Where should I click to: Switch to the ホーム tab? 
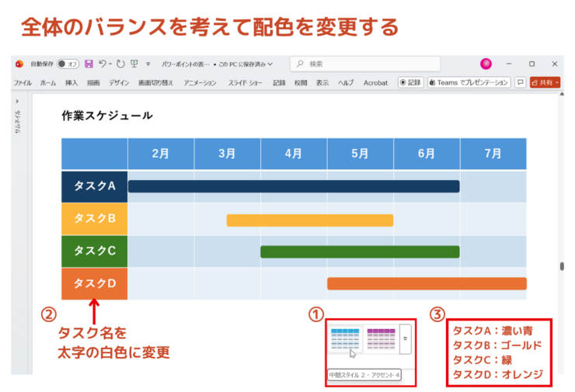point(48,83)
